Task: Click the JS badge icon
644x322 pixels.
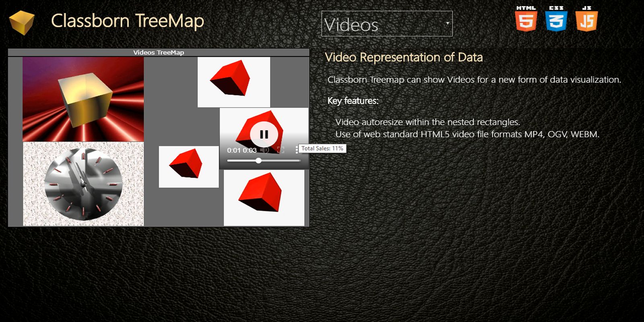Action: (586, 19)
